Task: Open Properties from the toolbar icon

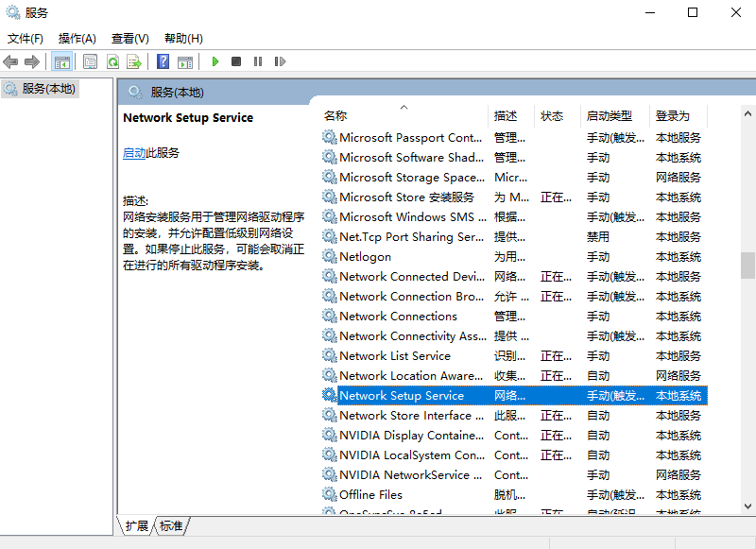Action: 89,61
